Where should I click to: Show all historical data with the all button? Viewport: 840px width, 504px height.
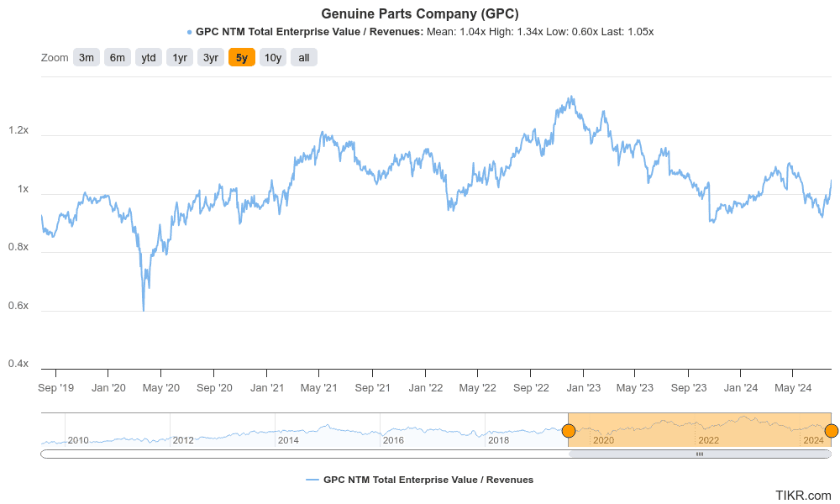(x=302, y=57)
